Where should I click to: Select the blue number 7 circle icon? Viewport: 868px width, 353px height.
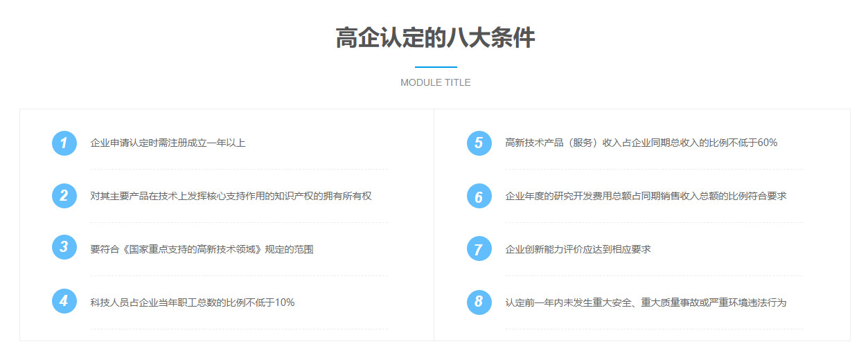(479, 248)
